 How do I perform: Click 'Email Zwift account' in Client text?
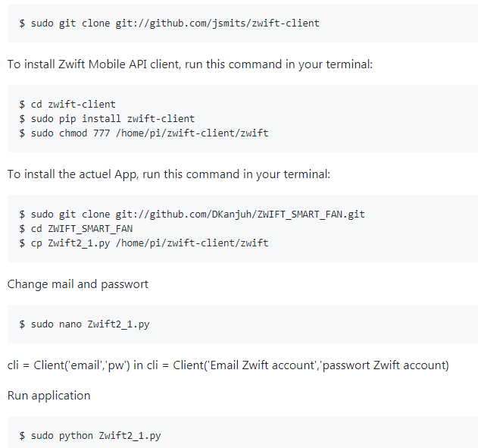point(262,365)
